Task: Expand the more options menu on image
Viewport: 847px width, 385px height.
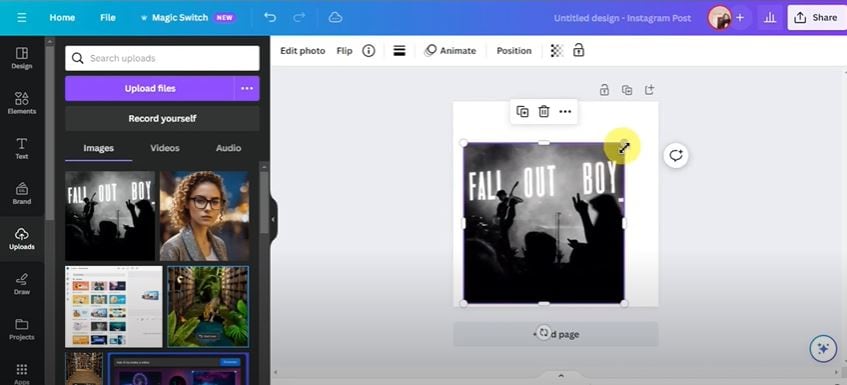Action: [x=565, y=111]
